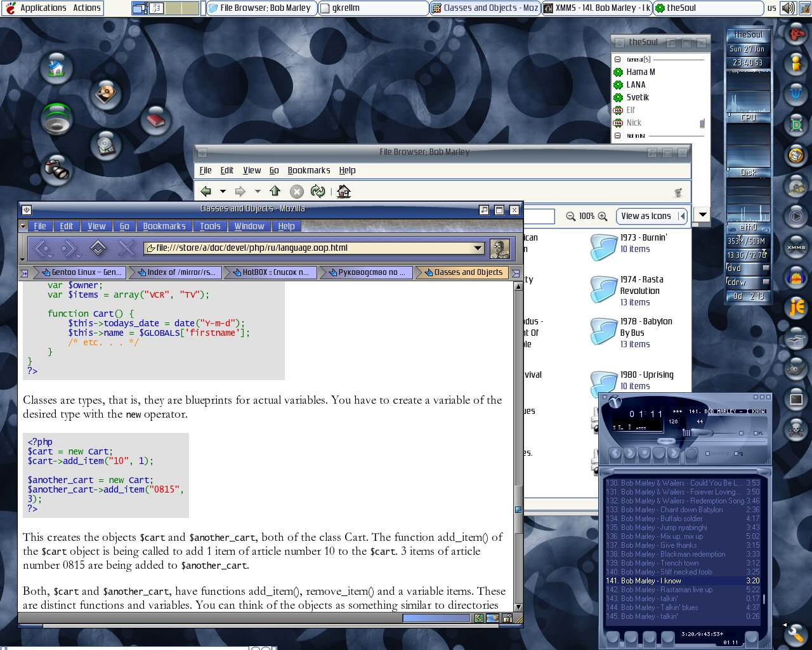This screenshot has height=650, width=812.
Task: Click Mozilla Reload diamond button
Action: tap(98, 248)
